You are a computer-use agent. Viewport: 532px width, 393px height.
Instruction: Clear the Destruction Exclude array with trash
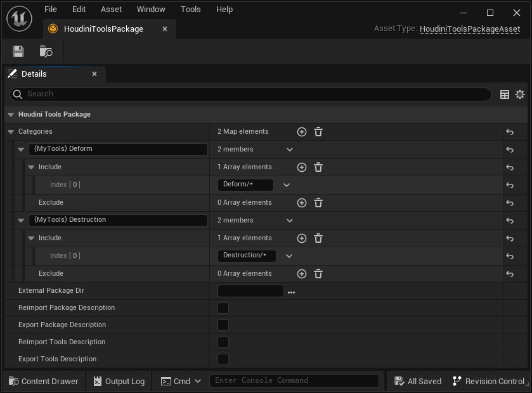(318, 274)
